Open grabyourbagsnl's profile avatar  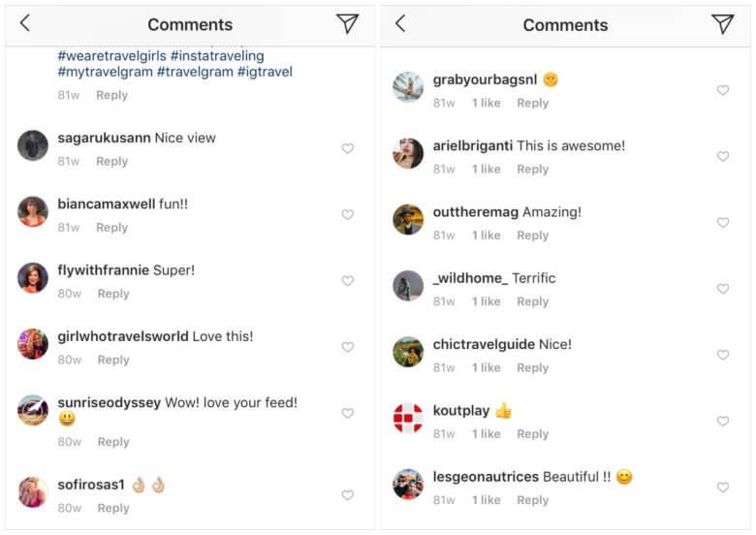(408, 87)
